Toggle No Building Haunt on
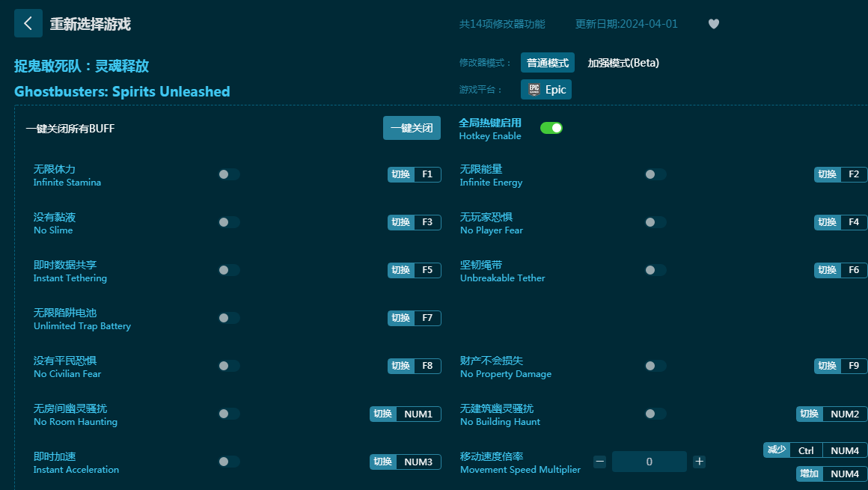The height and width of the screenshot is (490, 868). [655, 414]
